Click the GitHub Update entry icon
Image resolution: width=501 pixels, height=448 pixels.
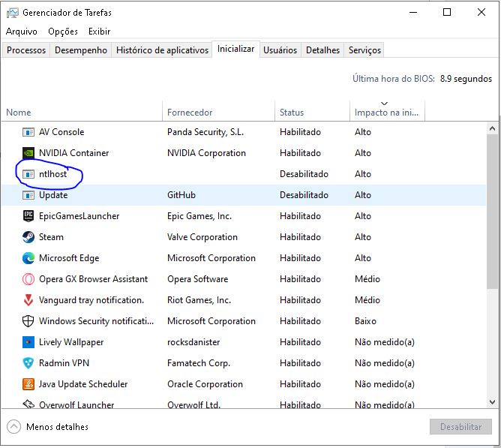pyautogui.click(x=28, y=195)
